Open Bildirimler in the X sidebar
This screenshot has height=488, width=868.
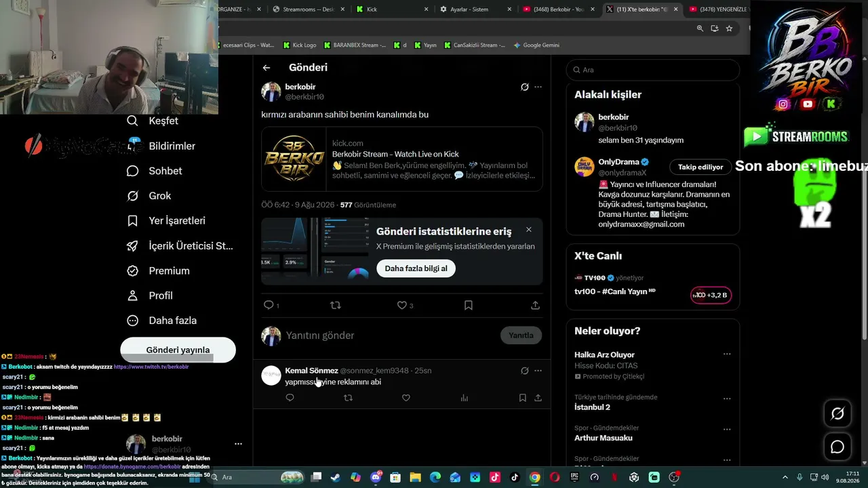[161, 146]
